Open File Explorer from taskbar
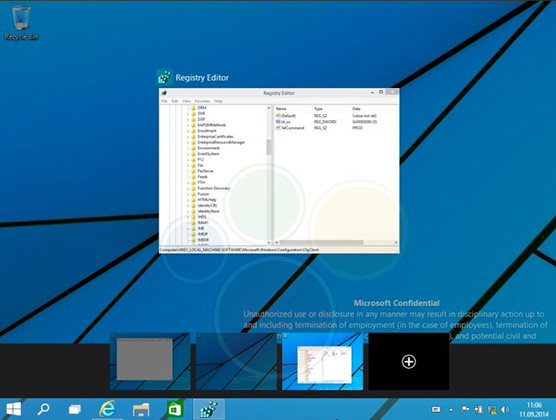 [141, 409]
